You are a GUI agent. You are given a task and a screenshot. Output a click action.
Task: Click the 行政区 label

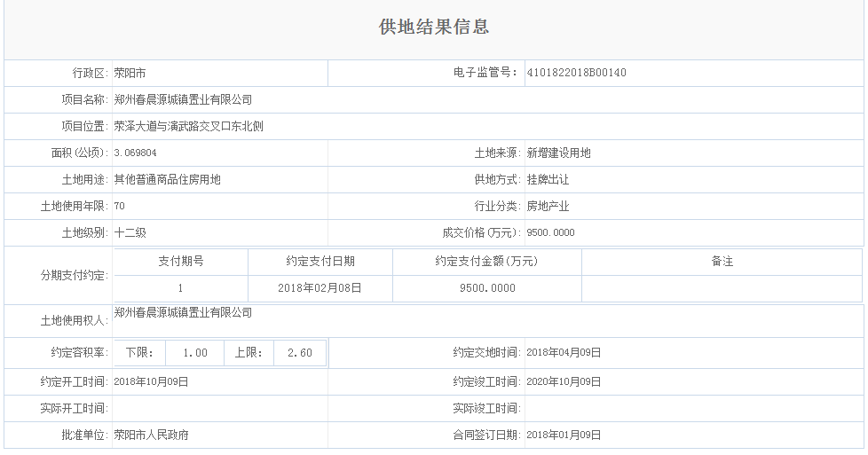91,73
